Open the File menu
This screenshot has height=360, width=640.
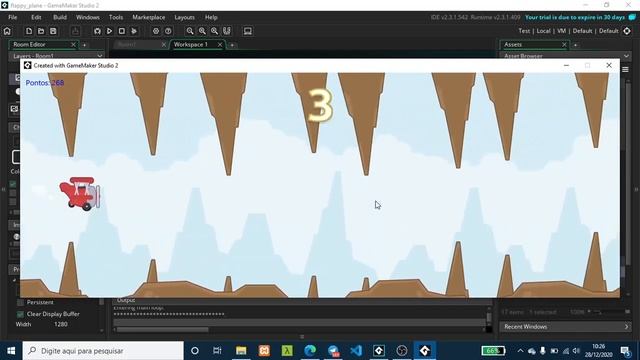pos(13,17)
